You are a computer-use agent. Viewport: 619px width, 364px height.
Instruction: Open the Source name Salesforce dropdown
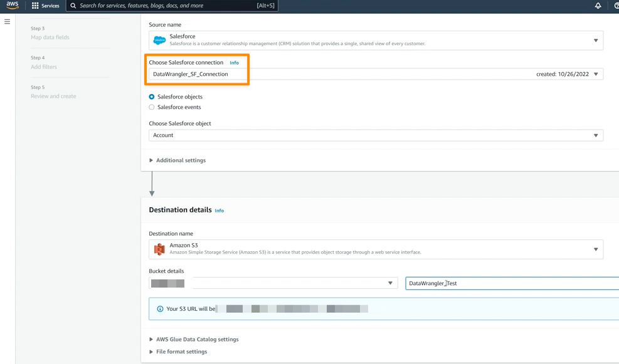[x=376, y=40]
